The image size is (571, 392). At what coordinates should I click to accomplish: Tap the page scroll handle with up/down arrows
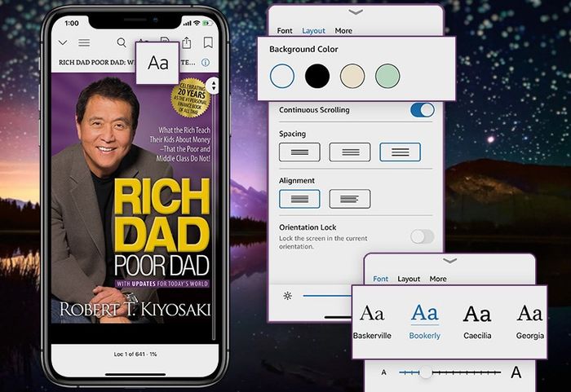coord(214,86)
